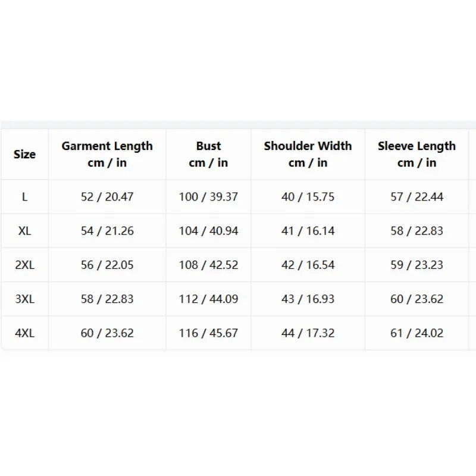Select the L size row label
The height and width of the screenshot is (476, 476).
click(24, 197)
